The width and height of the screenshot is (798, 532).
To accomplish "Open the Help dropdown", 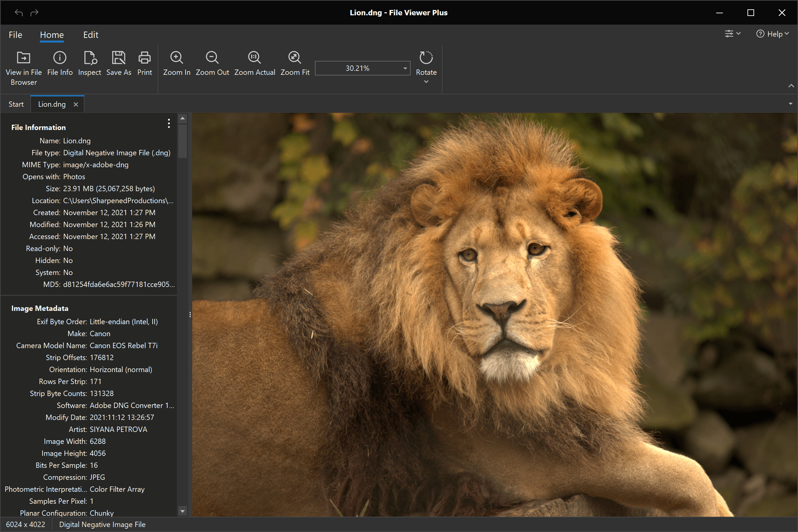I will coord(772,34).
